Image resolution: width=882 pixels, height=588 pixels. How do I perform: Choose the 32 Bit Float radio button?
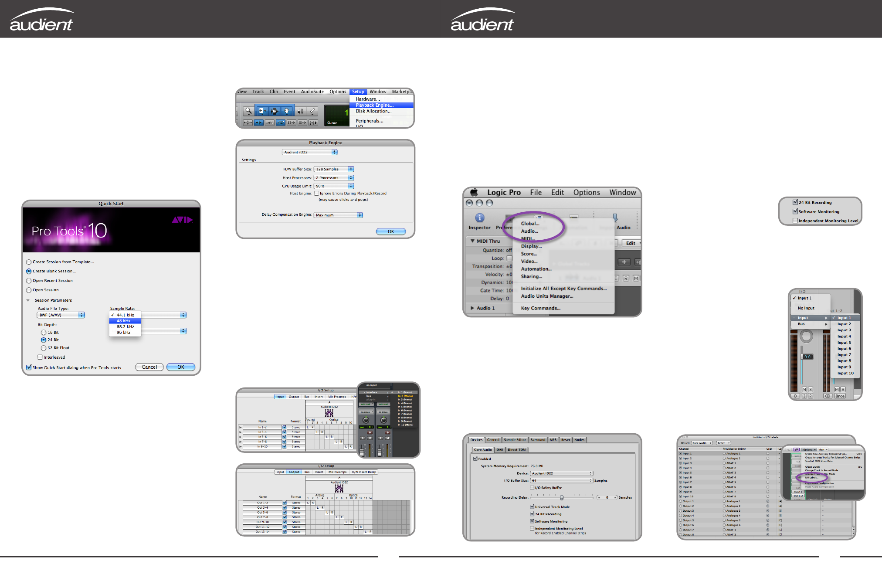[44, 348]
